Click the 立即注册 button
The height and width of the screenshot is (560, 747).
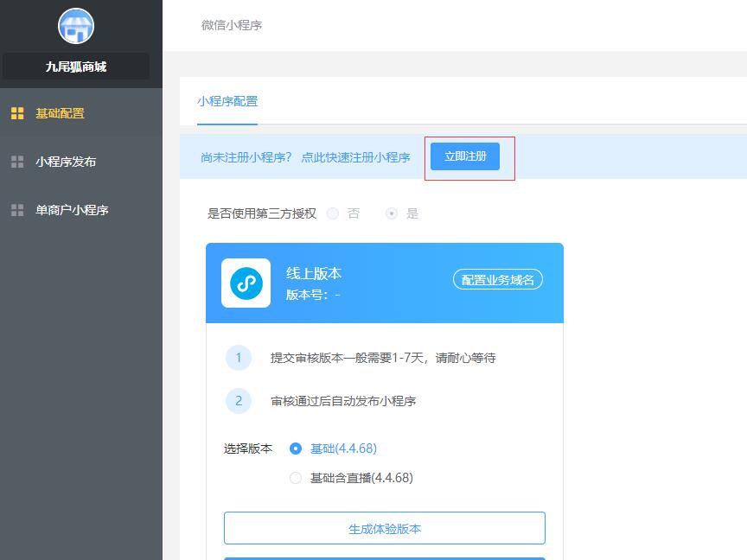click(465, 156)
